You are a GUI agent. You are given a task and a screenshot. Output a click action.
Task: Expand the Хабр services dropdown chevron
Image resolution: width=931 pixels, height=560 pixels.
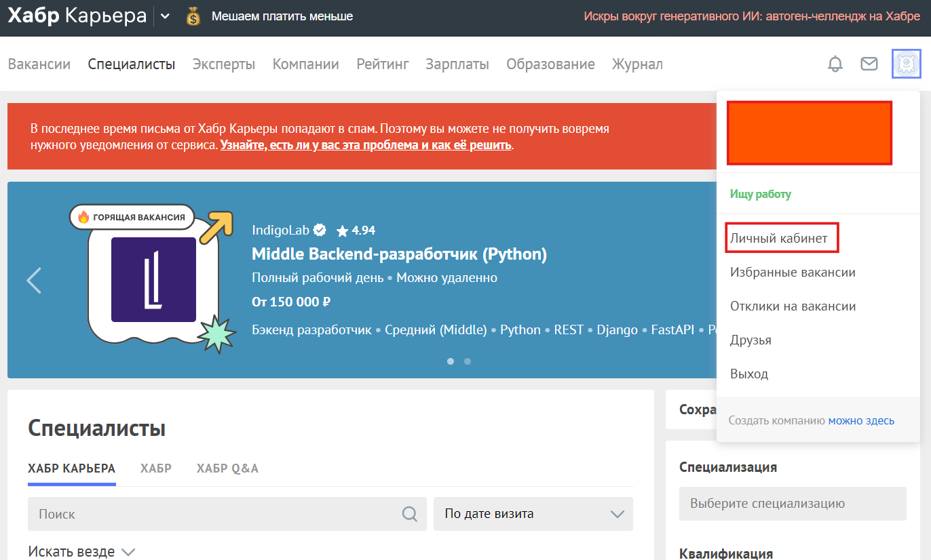165,17
